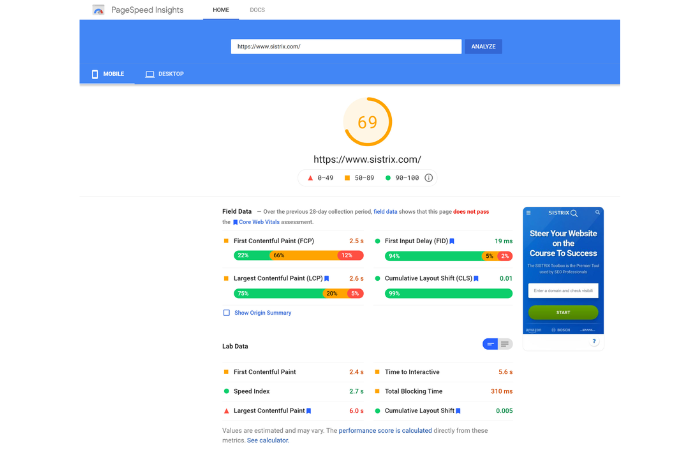Click the 'First Contentful Paint (FCP)' field label

[274, 241]
